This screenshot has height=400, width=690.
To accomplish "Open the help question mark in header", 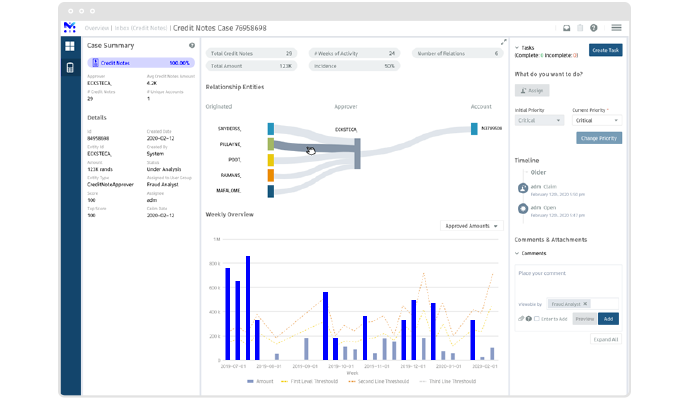I will (x=594, y=28).
